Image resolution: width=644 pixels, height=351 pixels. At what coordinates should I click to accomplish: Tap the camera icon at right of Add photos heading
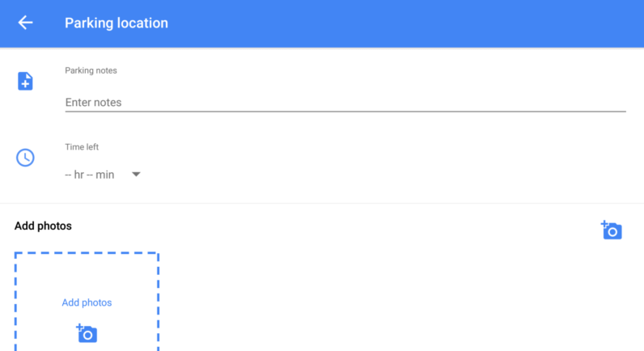coord(611,230)
